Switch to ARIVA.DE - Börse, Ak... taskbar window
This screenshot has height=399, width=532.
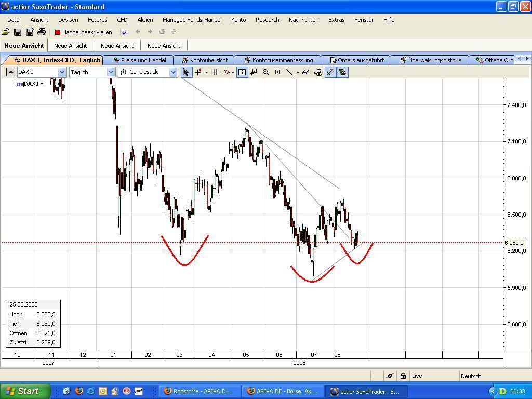[x=283, y=391]
